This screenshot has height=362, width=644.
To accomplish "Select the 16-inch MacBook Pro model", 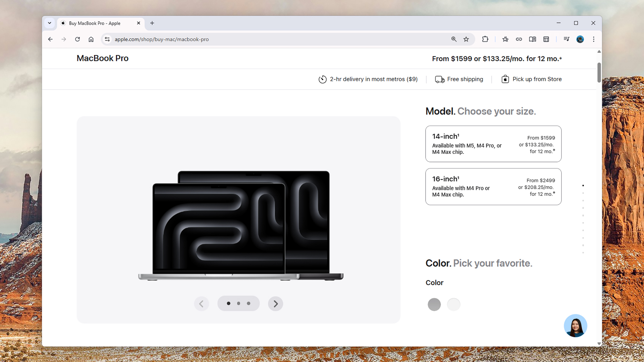I will coord(493,187).
